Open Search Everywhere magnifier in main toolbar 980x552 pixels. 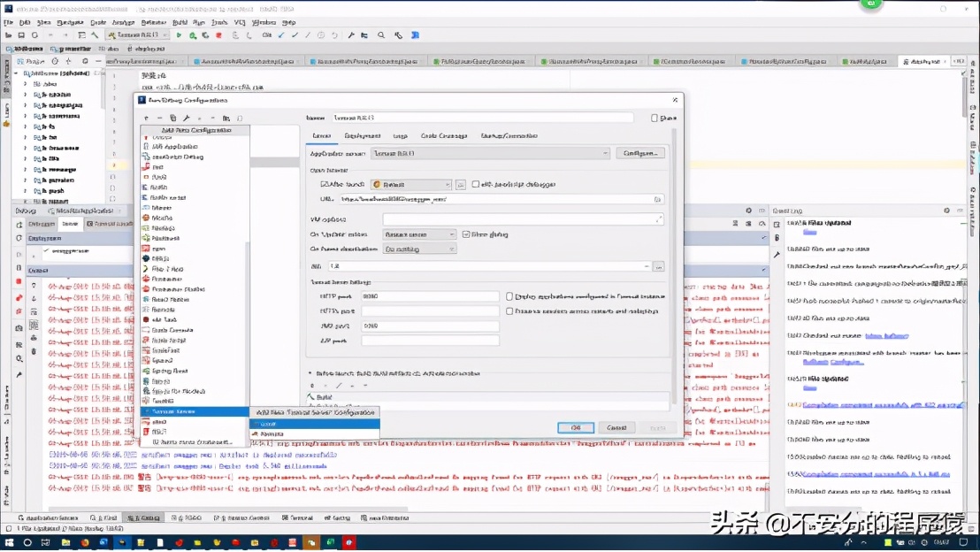(381, 35)
